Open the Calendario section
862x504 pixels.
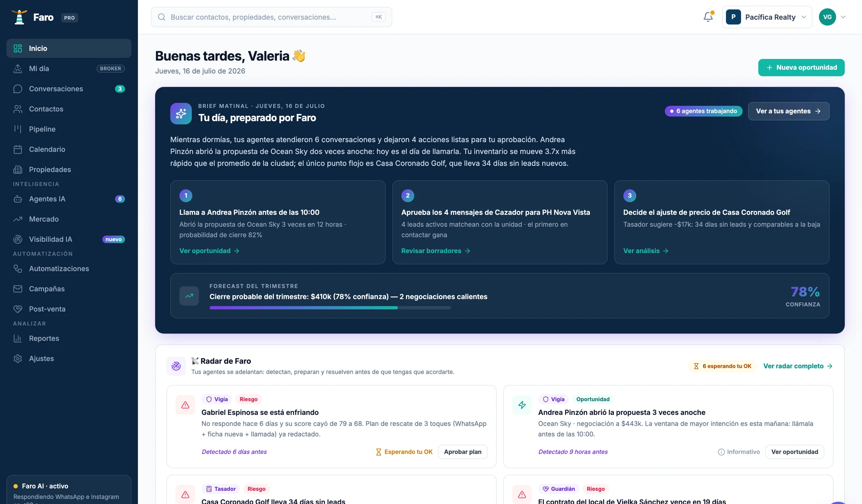pyautogui.click(x=69, y=149)
